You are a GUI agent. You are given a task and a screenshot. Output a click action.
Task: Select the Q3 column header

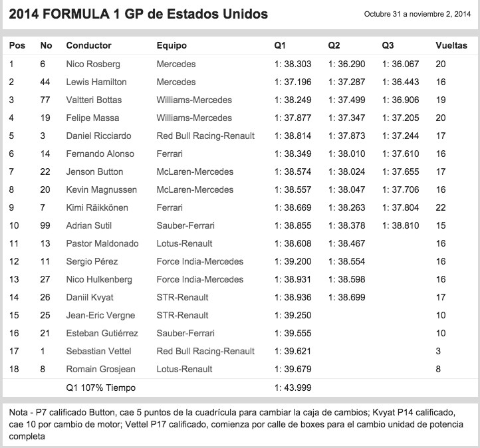pyautogui.click(x=388, y=46)
